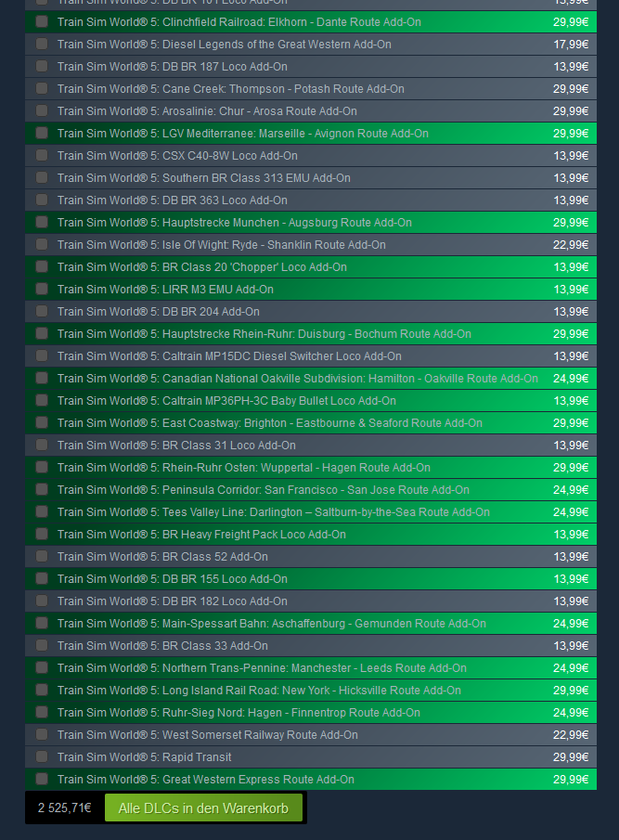Check the Tees Valley Line Darlington checkbox
Screen dimensions: 619x840
point(42,511)
